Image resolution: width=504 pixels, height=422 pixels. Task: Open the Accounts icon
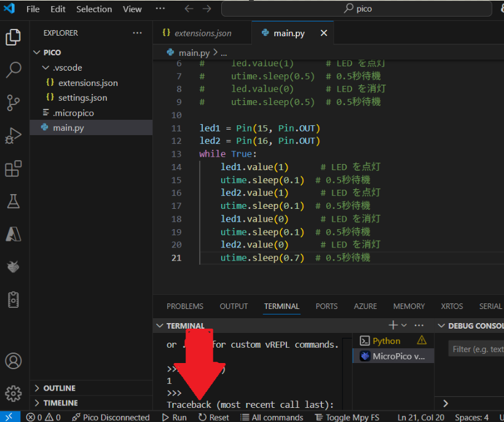13,361
